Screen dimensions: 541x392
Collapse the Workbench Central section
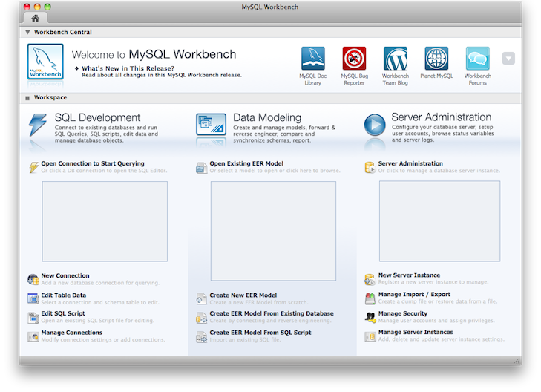(27, 33)
